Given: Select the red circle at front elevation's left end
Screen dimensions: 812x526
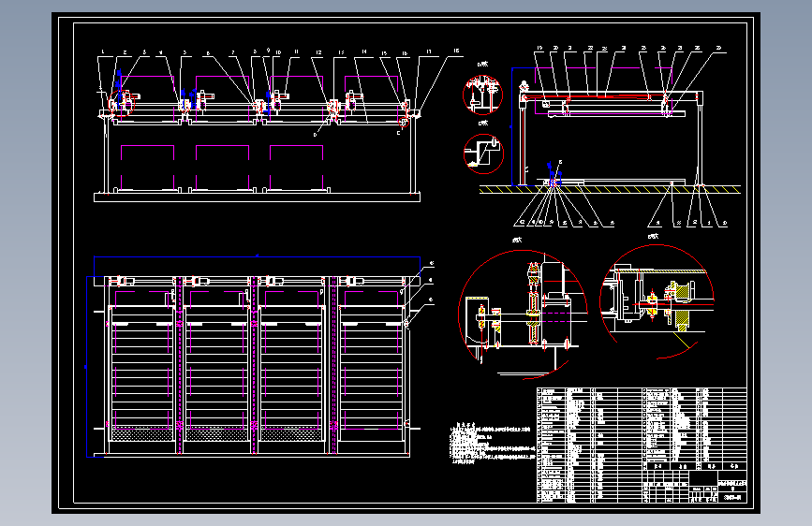Looking at the screenshot, I should pyautogui.click(x=121, y=103).
